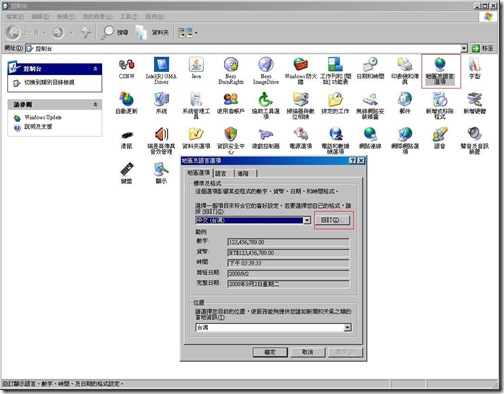Open 電源選項 power options icon
Screen dimensions: 504x394
point(300,138)
